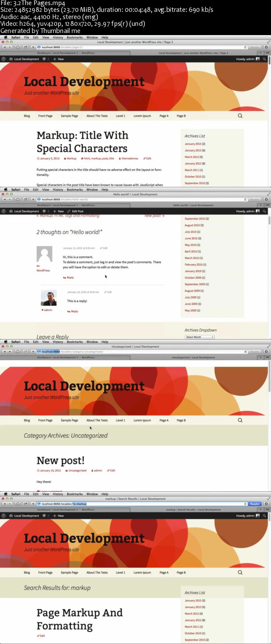
Task: Open the Page Markup And Formatting search result
Action: 80,619
